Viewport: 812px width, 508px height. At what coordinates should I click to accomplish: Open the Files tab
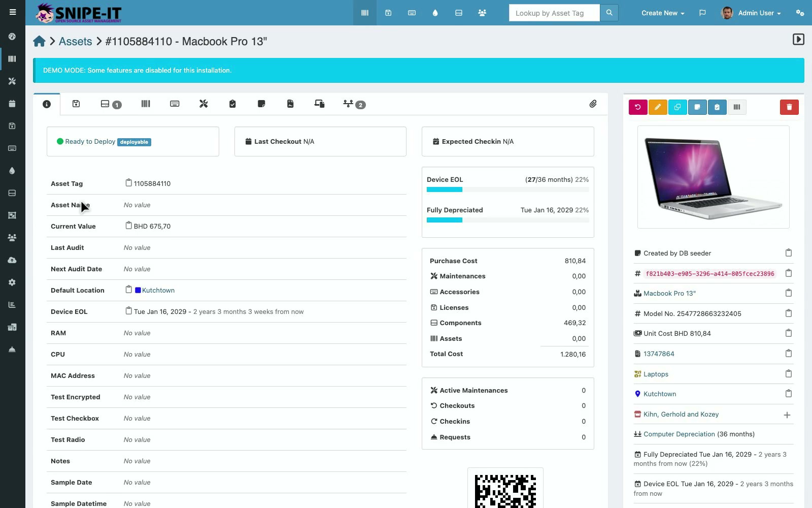290,104
